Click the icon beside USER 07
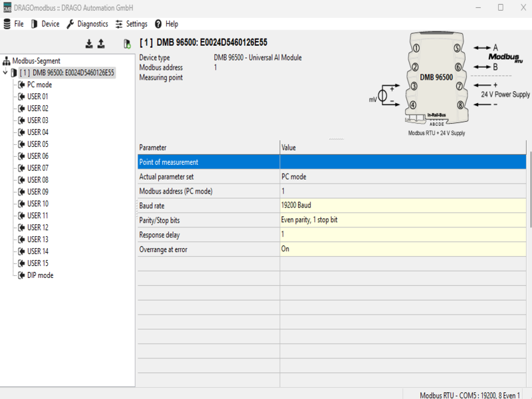 [21, 168]
